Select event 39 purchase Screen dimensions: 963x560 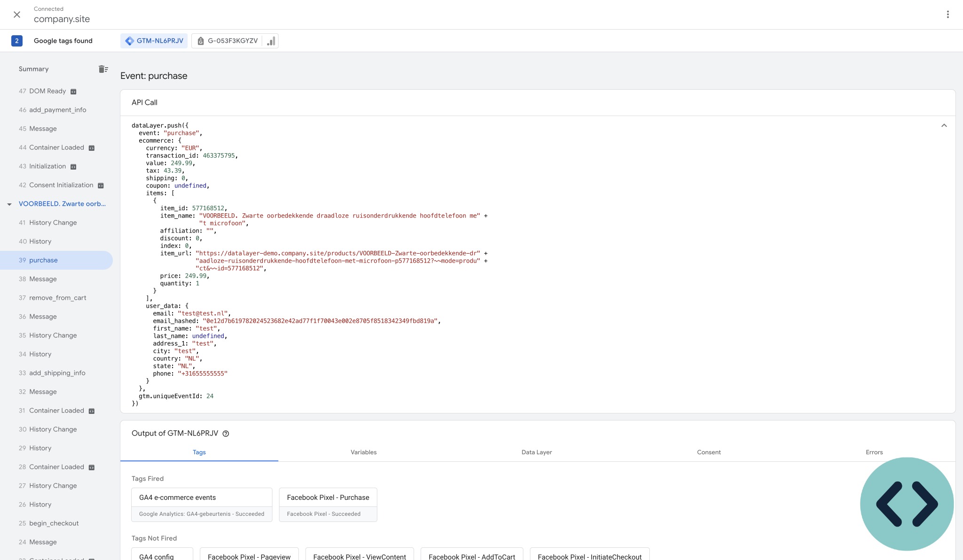56,260
